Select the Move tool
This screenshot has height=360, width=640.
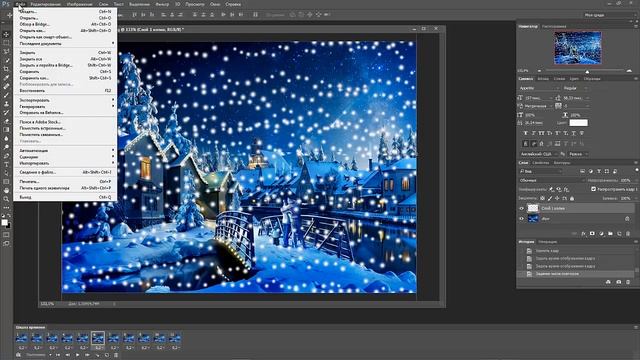click(x=6, y=34)
